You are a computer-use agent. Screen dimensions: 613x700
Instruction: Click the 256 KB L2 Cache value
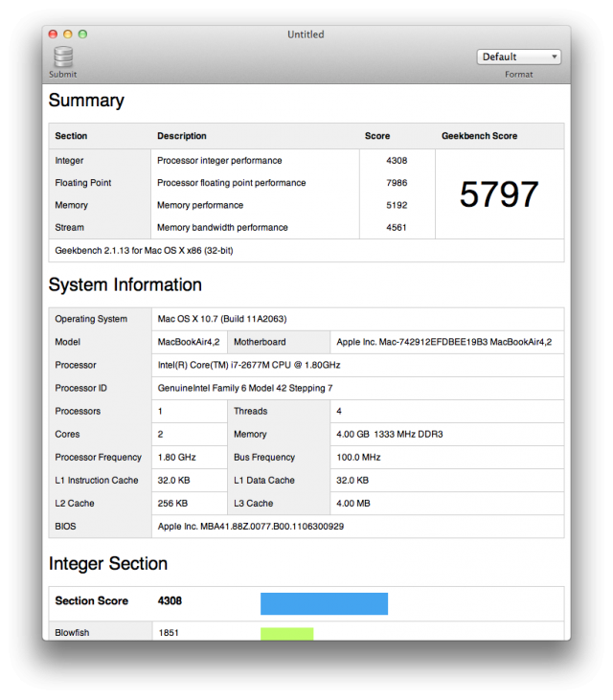[x=172, y=503]
